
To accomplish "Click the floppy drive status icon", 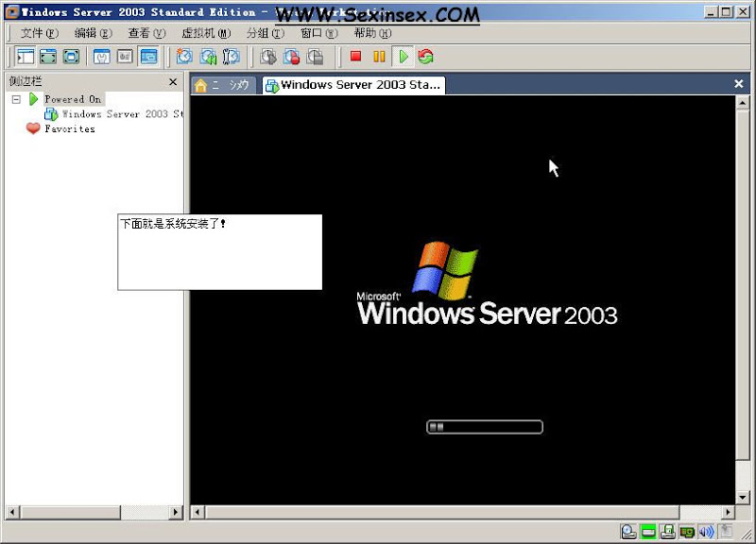I will [668, 532].
